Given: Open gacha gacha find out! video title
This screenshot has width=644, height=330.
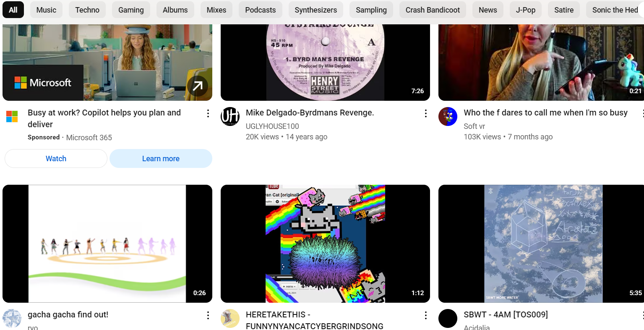Looking at the screenshot, I should (x=68, y=314).
